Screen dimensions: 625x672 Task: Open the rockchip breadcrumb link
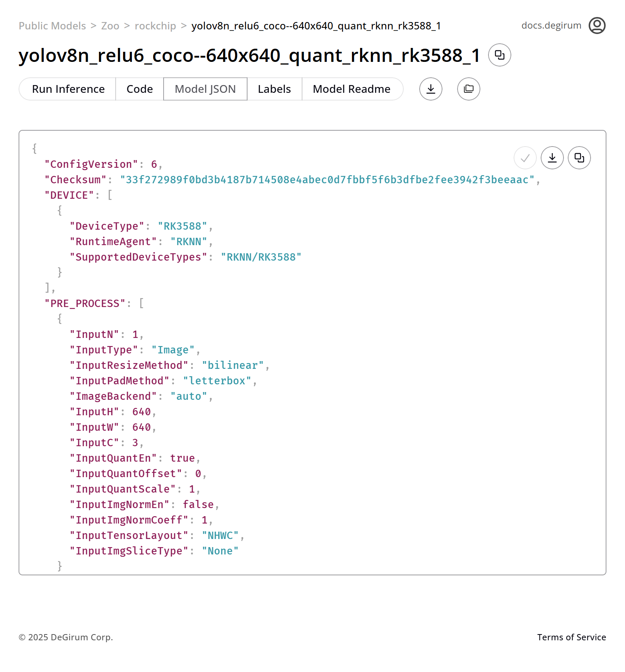pos(155,26)
